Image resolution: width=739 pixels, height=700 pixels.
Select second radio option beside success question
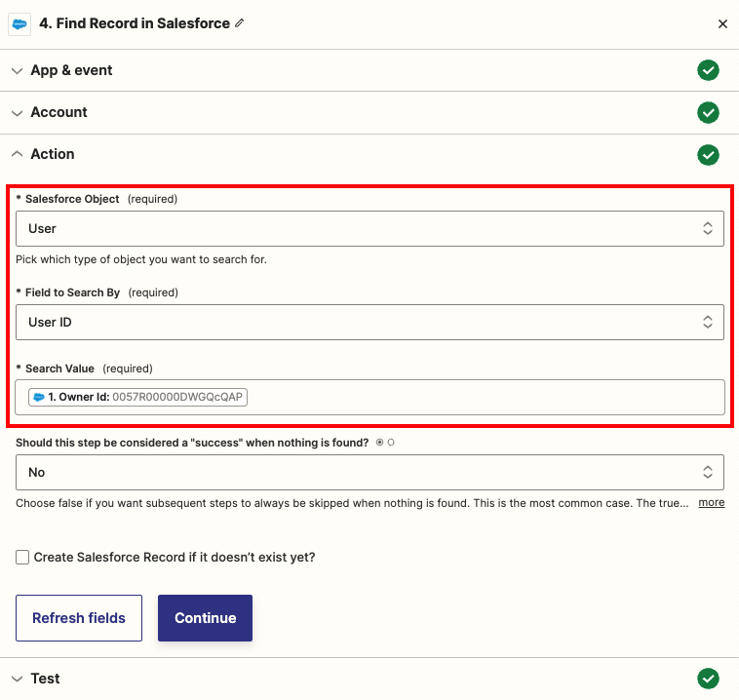(x=391, y=443)
